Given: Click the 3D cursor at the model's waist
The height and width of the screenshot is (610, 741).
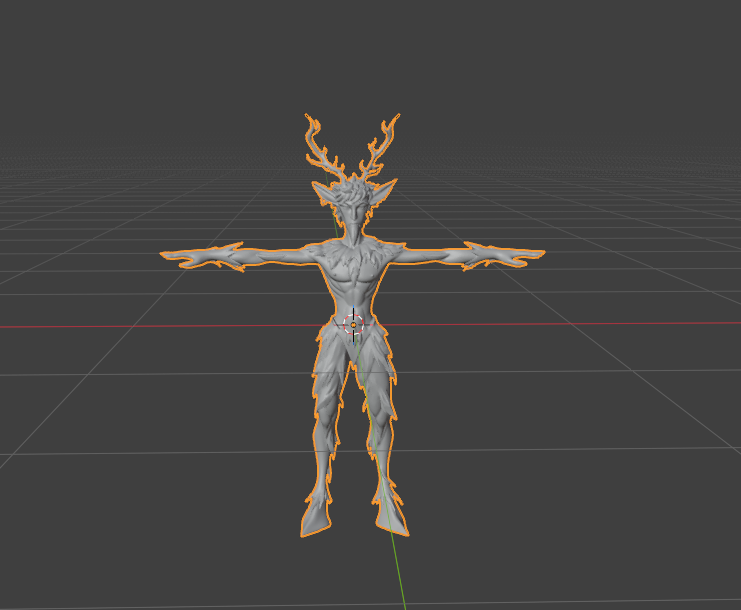Looking at the screenshot, I should coord(353,325).
